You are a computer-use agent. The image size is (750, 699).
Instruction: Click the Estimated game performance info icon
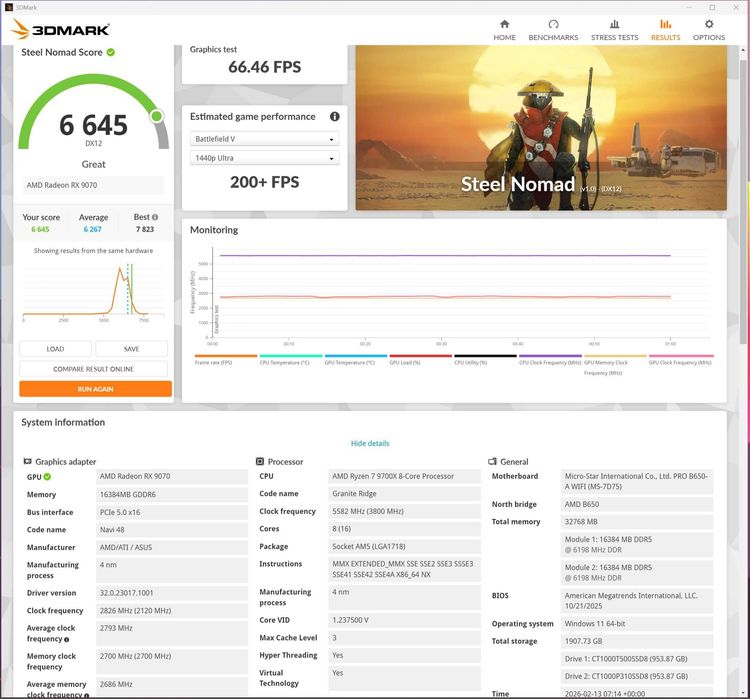(334, 116)
